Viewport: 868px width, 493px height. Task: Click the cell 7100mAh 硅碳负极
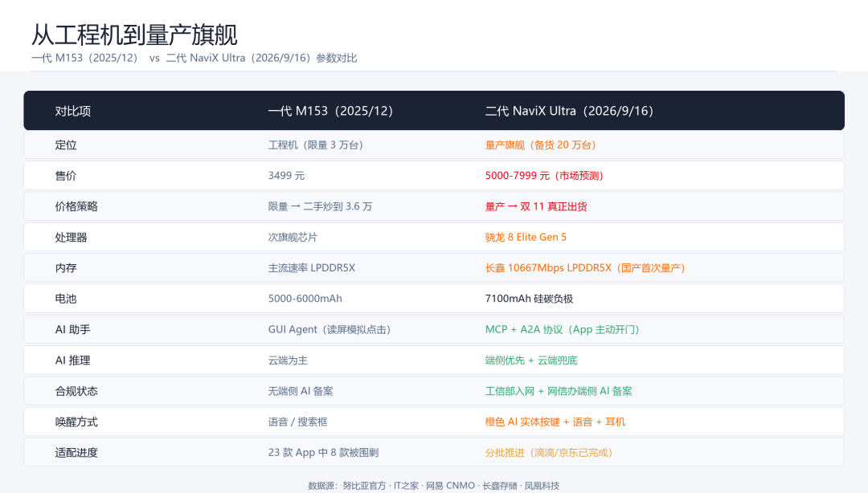pos(529,299)
